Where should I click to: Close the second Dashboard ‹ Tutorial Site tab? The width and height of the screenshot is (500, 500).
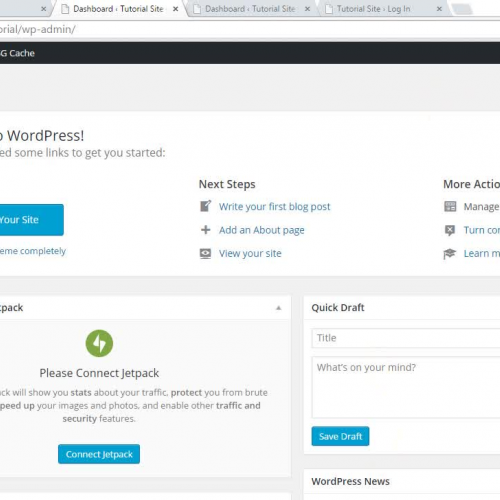[307, 9]
